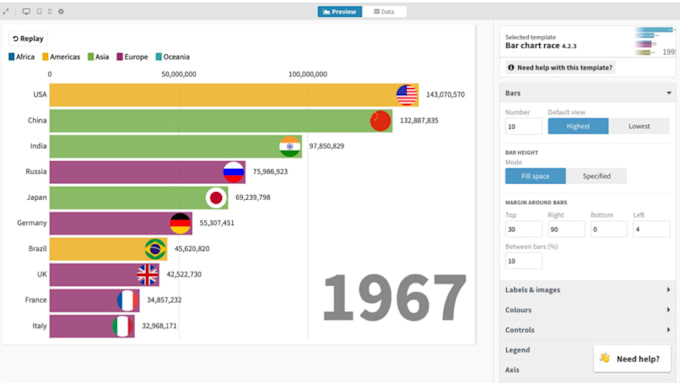Screen dimensions: 680x383
Task: Select the desktop preview size icon
Action: point(26,12)
